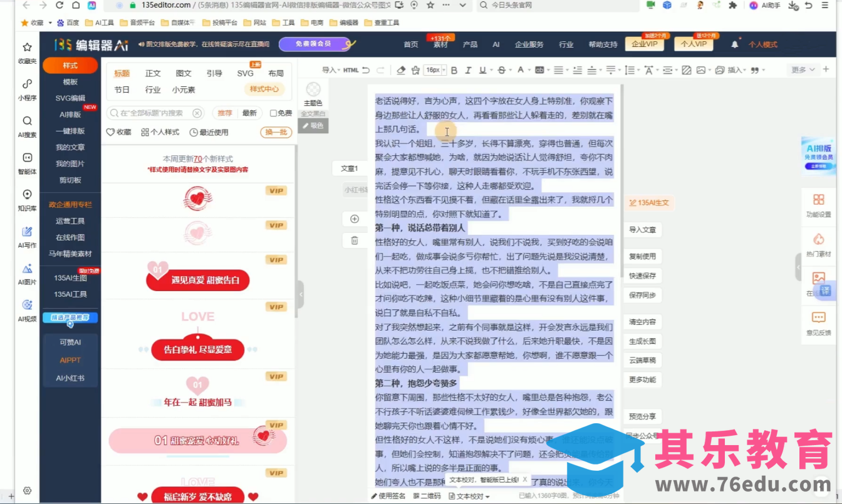Apply strikethrough formatting button
This screenshot has height=504, width=842.
pos(501,69)
